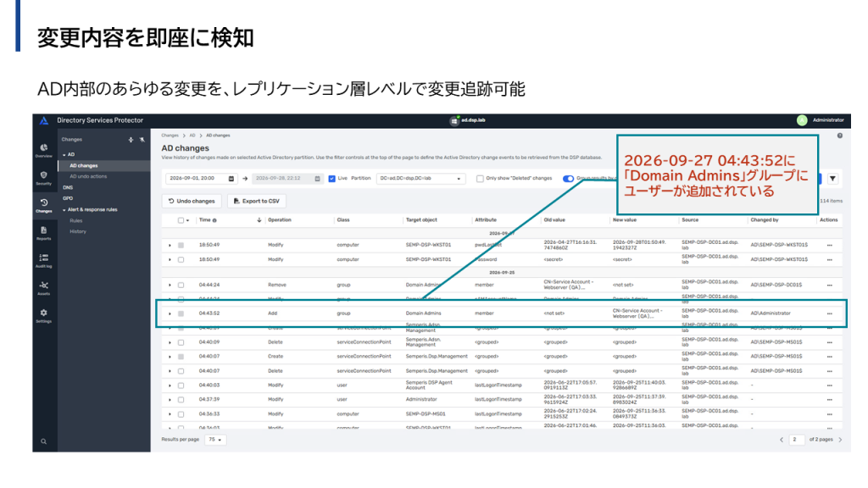Open the Overview section in the sidebar

44,150
